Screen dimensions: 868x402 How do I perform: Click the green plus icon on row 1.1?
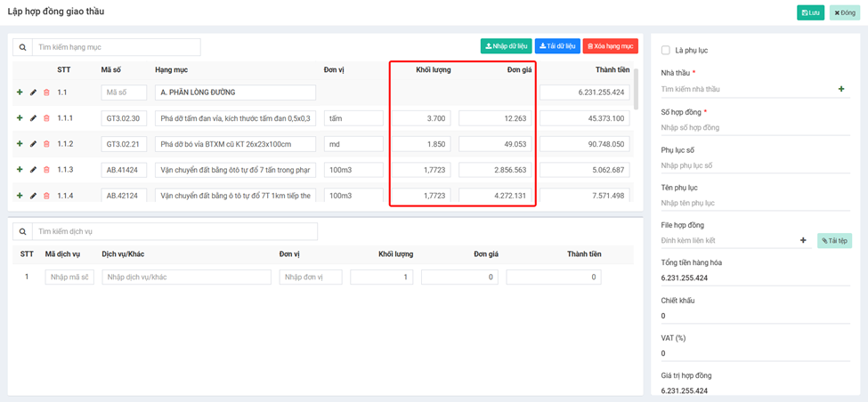click(20, 92)
